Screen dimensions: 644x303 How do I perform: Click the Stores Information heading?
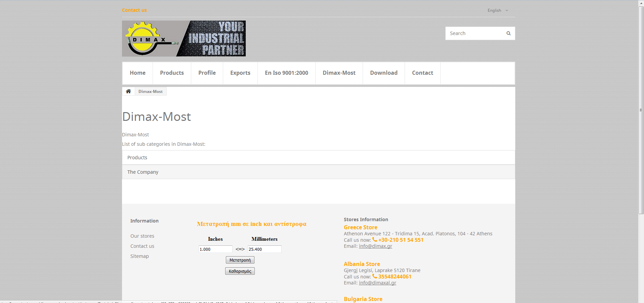[366, 220]
